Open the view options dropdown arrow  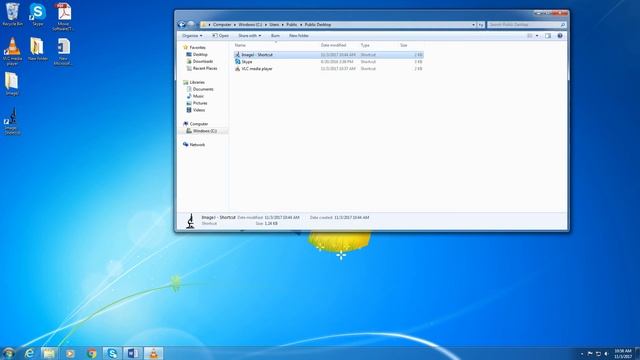pyautogui.click(x=537, y=36)
